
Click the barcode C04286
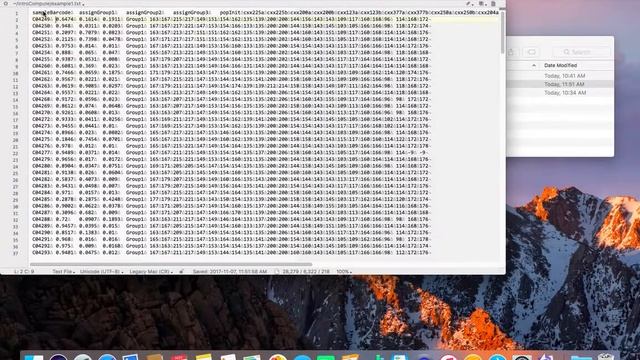(42, 206)
